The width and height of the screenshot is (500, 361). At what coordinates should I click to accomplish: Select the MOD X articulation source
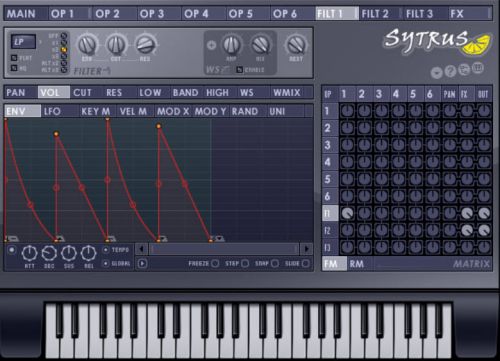(x=174, y=111)
